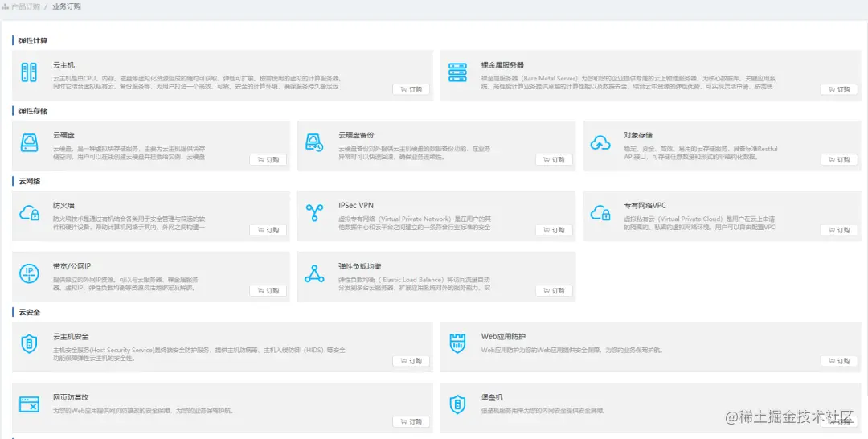
Task: Order 防火墙 with its 订购 button
Action: coord(268,230)
